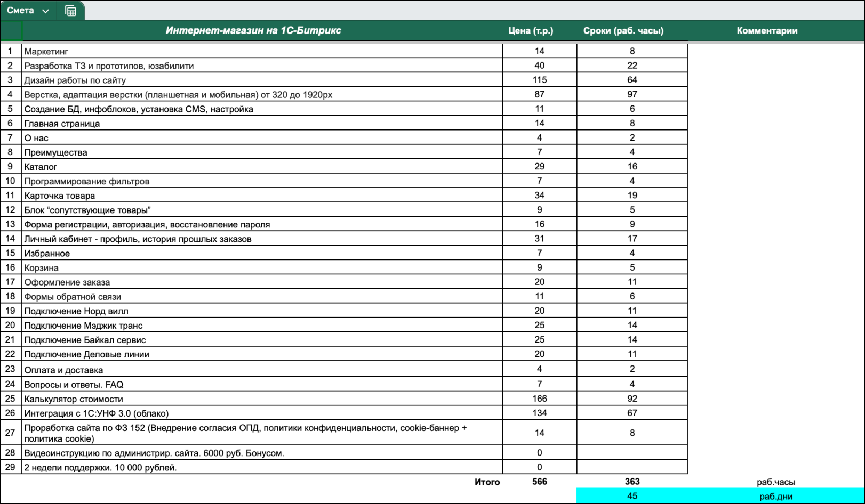Screen dimensions: 865x504
Task: Click the table icon beside the Смета tab
Action: (70, 11)
